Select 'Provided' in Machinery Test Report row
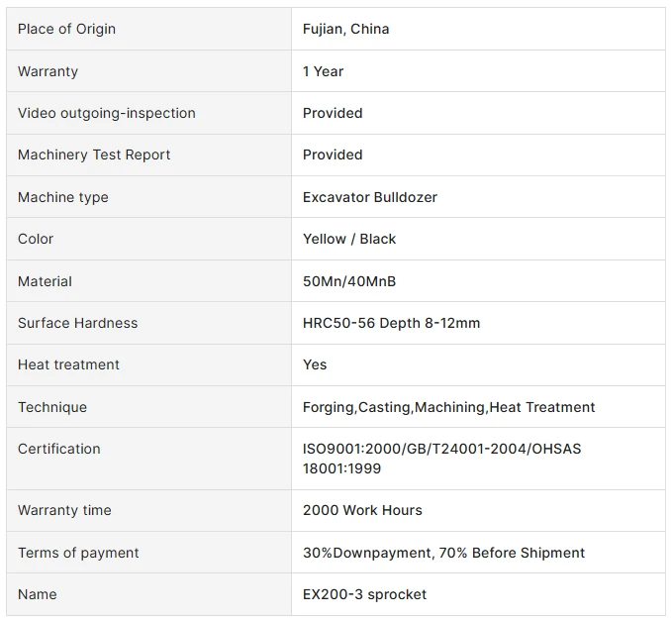Viewport: 672px width, 620px height. point(333,155)
